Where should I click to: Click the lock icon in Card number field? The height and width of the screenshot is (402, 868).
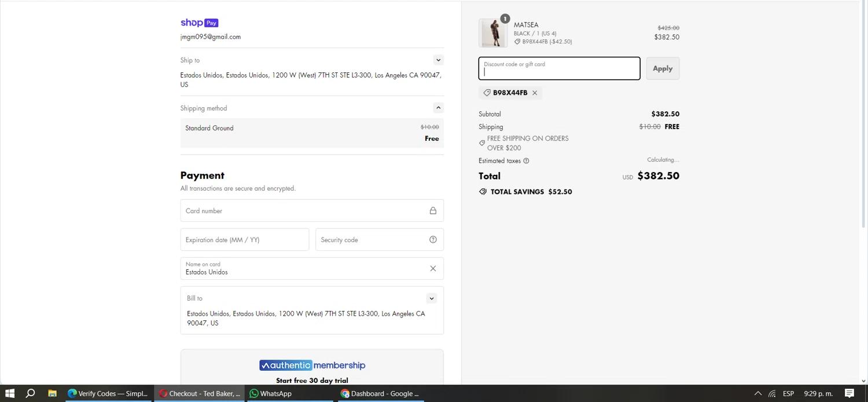[x=433, y=211]
